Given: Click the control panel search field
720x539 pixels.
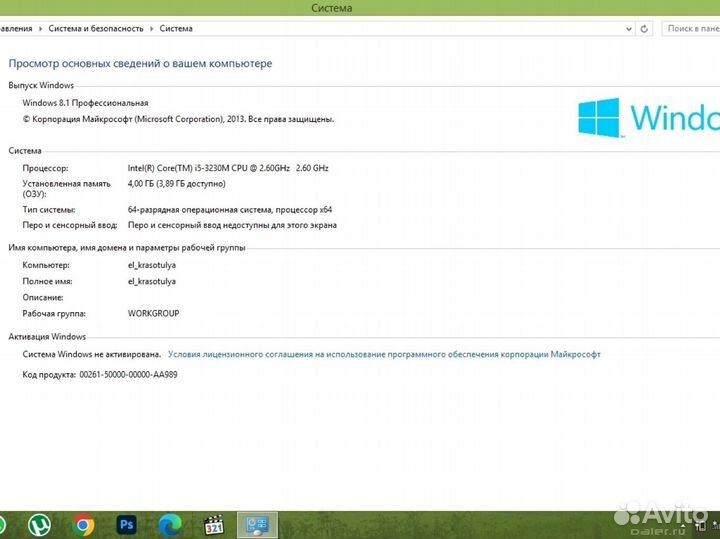Looking at the screenshot, I should point(693,29).
